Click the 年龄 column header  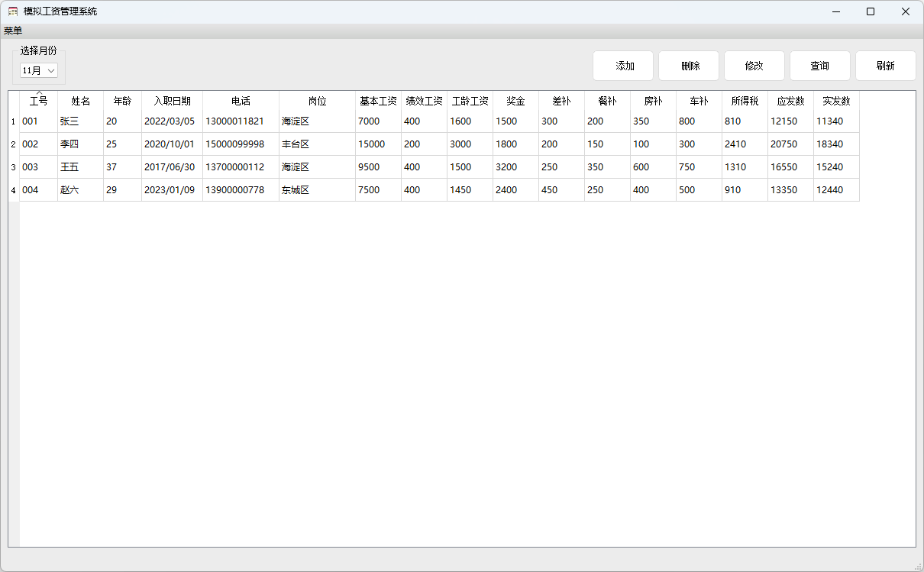[123, 101]
